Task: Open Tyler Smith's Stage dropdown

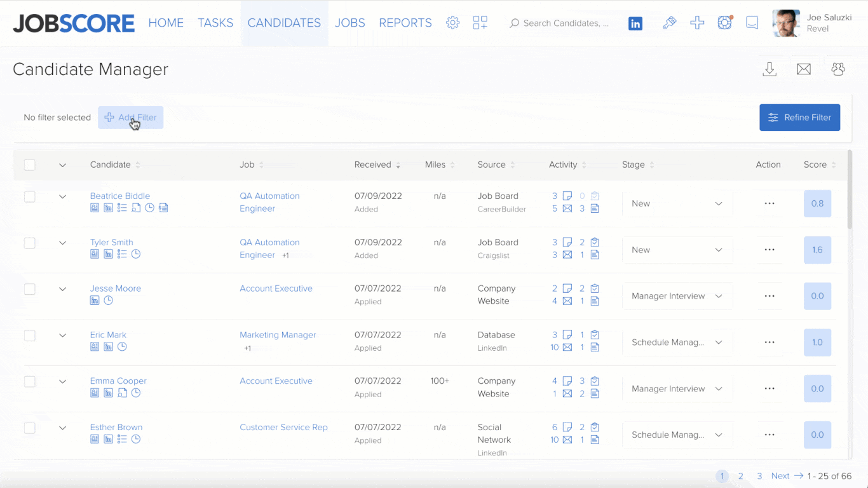Action: [x=677, y=250]
